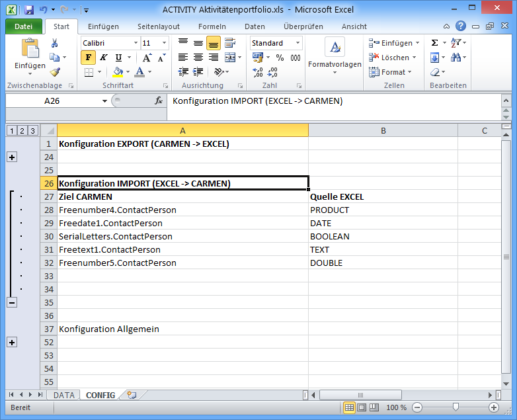
Task: Open the Formeln ribbon tab
Action: click(x=212, y=26)
